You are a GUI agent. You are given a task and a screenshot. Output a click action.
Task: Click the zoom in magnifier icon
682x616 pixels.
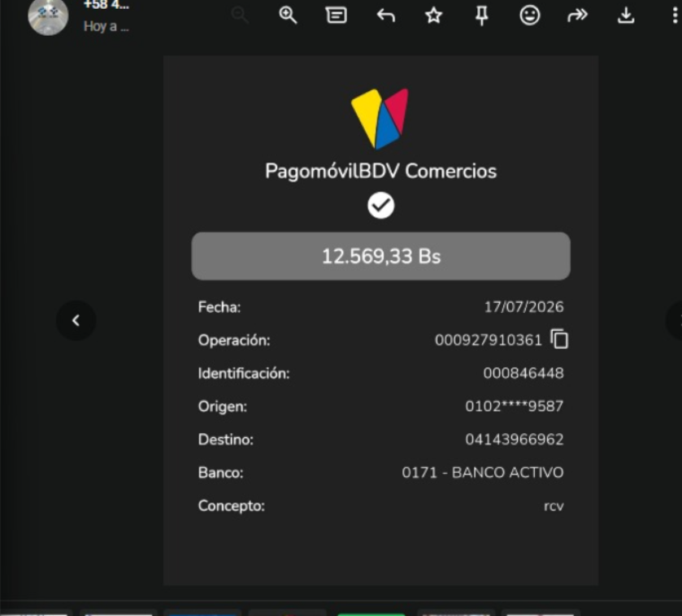288,15
